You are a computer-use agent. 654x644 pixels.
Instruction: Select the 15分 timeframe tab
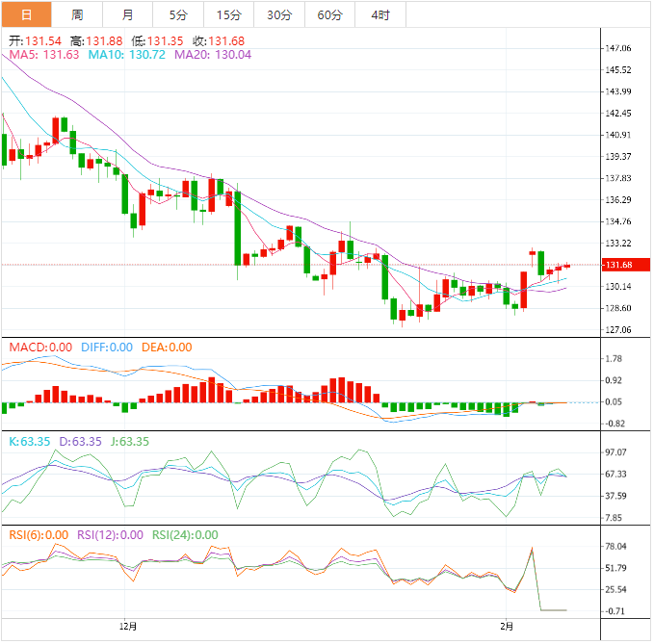pos(229,14)
